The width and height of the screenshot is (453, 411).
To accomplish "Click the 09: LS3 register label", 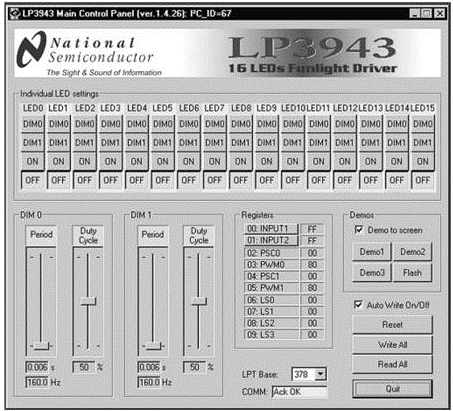I will [272, 335].
